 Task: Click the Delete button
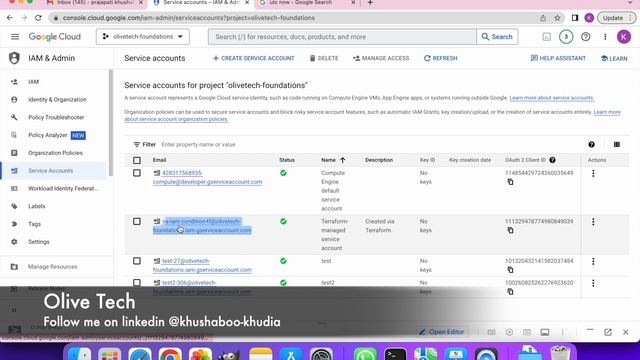pos(324,58)
